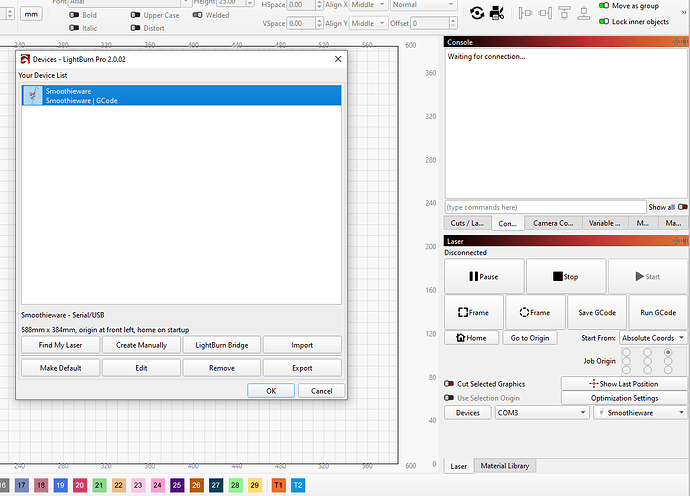The height and width of the screenshot is (496, 690).
Task: Hit the Stop button in the Laser panel
Action: (x=566, y=276)
